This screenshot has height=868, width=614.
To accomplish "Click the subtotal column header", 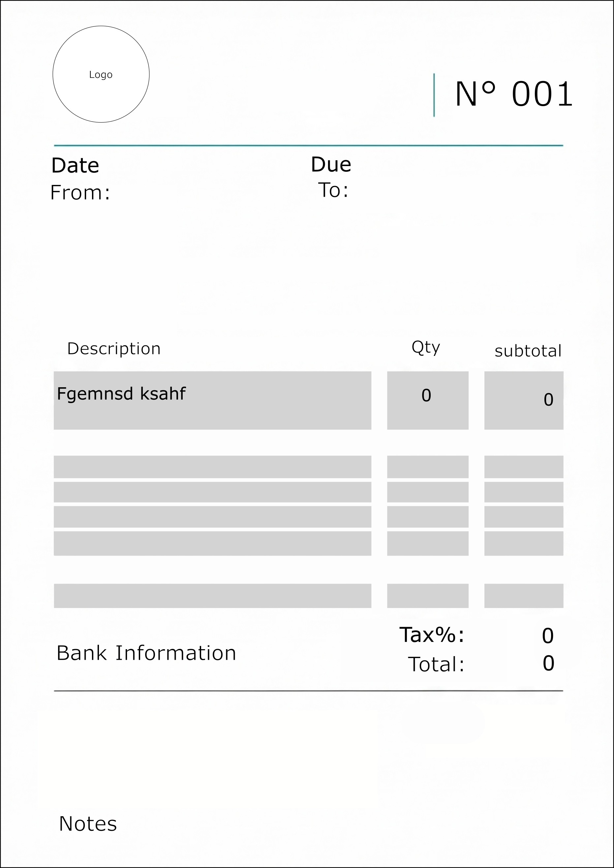I will point(528,351).
